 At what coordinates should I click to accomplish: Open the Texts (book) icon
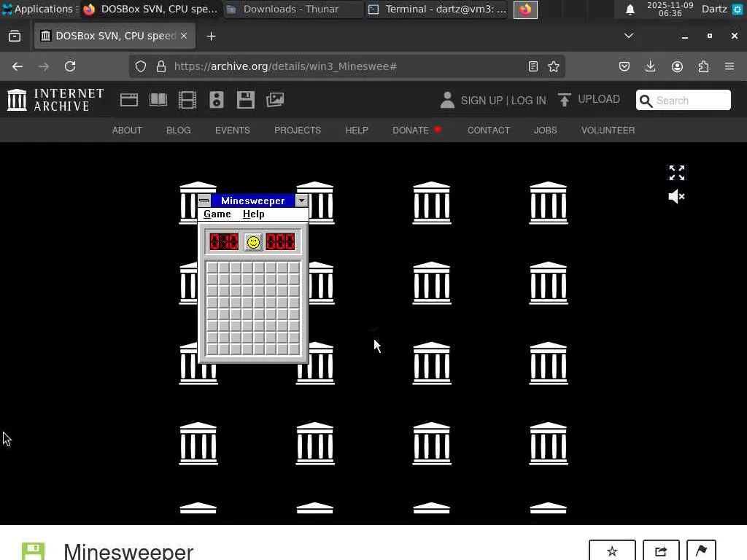158,100
